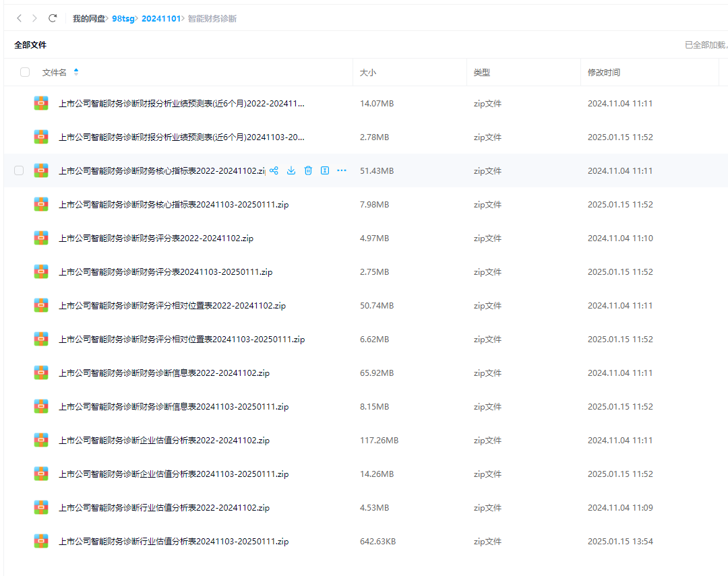Click the 117.26MB size value
This screenshot has width=728, height=576.
380,440
